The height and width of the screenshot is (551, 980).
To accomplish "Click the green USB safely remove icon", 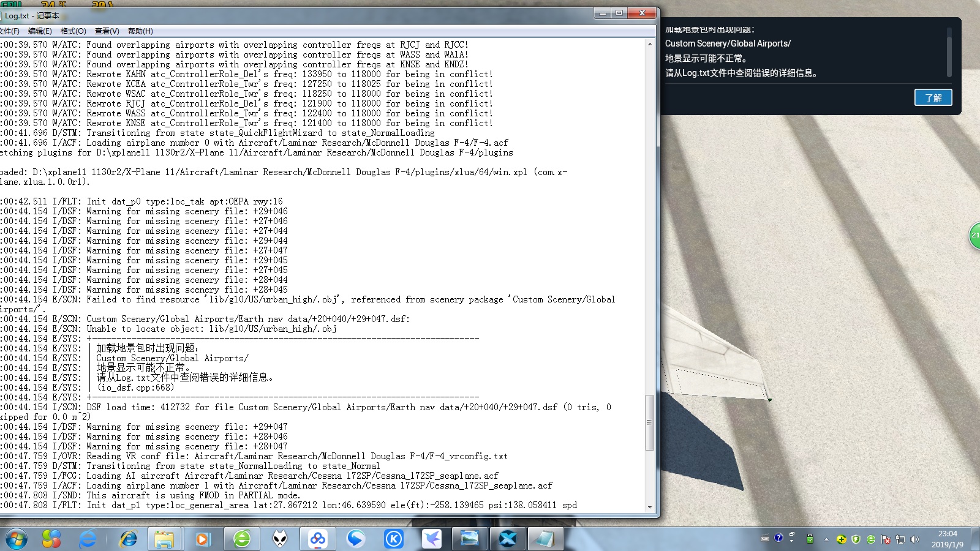I will pyautogui.click(x=810, y=539).
